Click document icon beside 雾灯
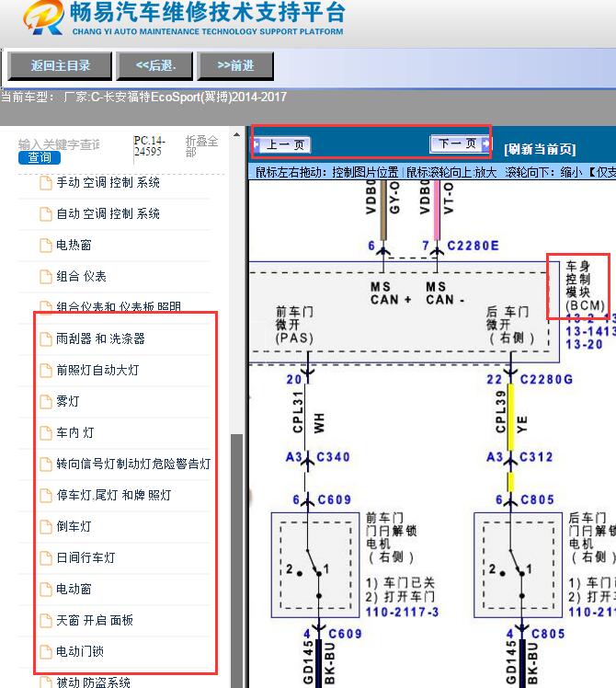The width and height of the screenshot is (616, 688). coord(46,401)
